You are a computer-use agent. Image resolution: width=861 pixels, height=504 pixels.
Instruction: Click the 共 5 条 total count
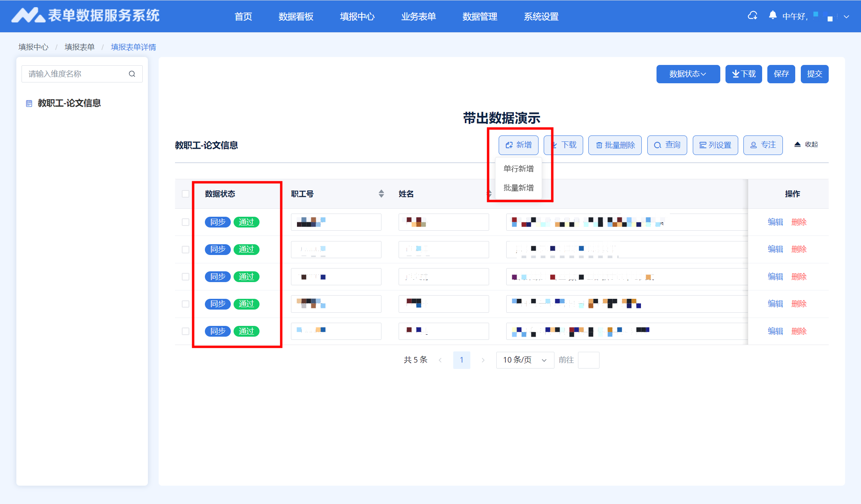[415, 360]
